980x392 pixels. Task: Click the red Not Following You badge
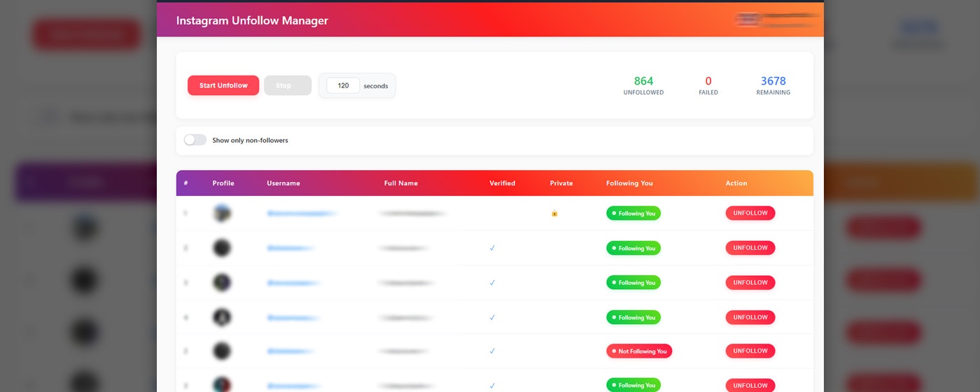[x=639, y=351]
